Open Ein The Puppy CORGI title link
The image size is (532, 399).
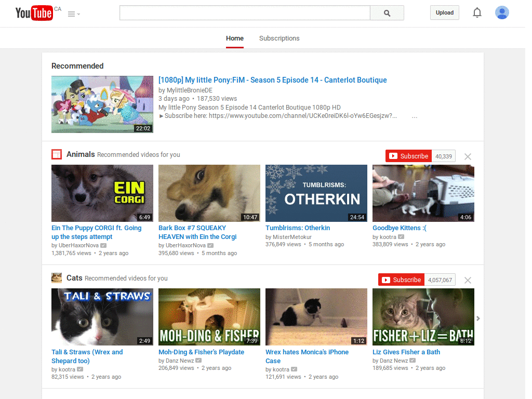point(96,232)
